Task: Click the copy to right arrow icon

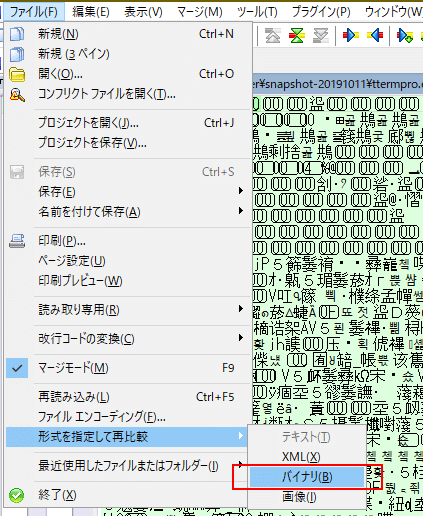Action: tap(351, 35)
